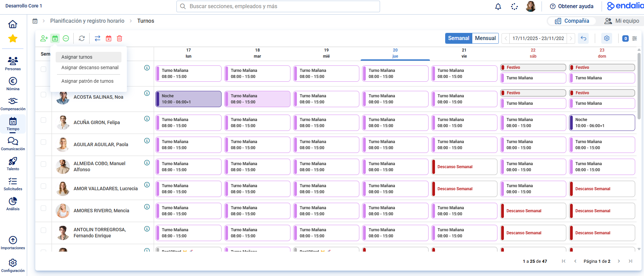
Task: Click the active filters count badge
Action: [x=626, y=39]
